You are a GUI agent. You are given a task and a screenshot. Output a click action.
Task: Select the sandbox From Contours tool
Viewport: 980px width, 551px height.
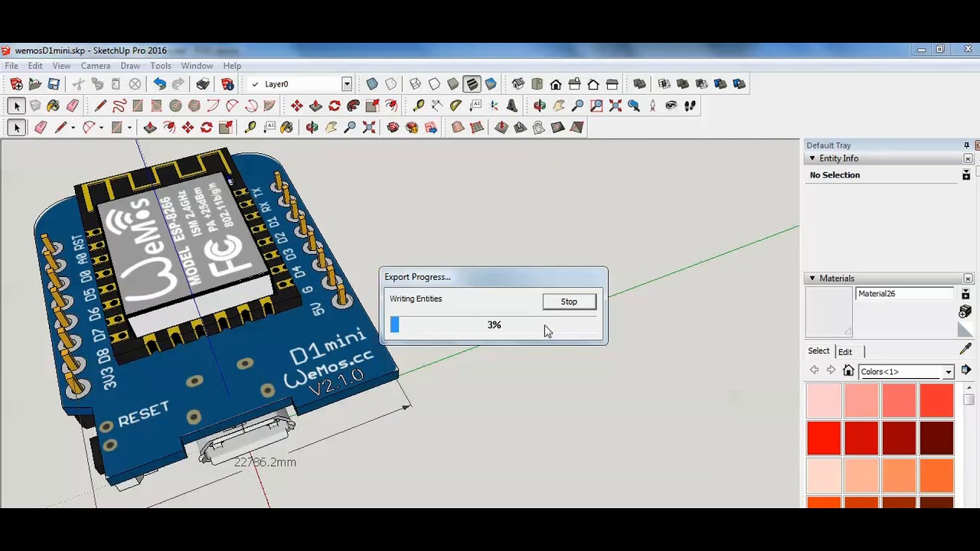click(458, 128)
